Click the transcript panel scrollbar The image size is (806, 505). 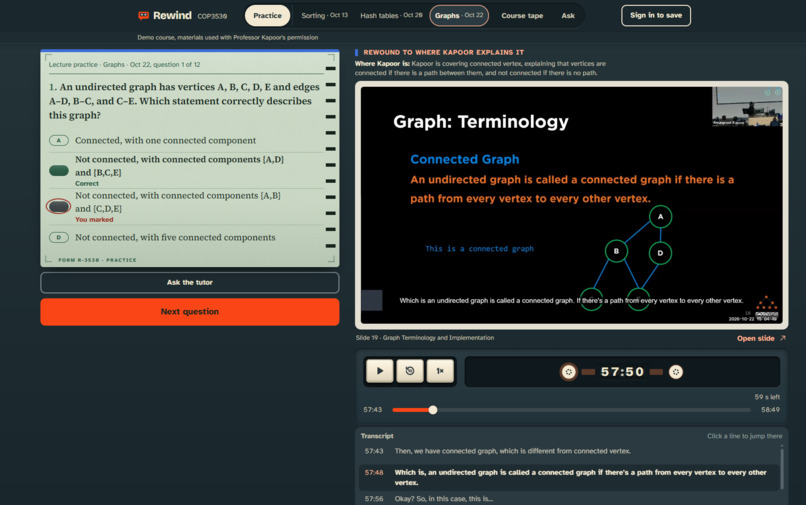[782, 468]
